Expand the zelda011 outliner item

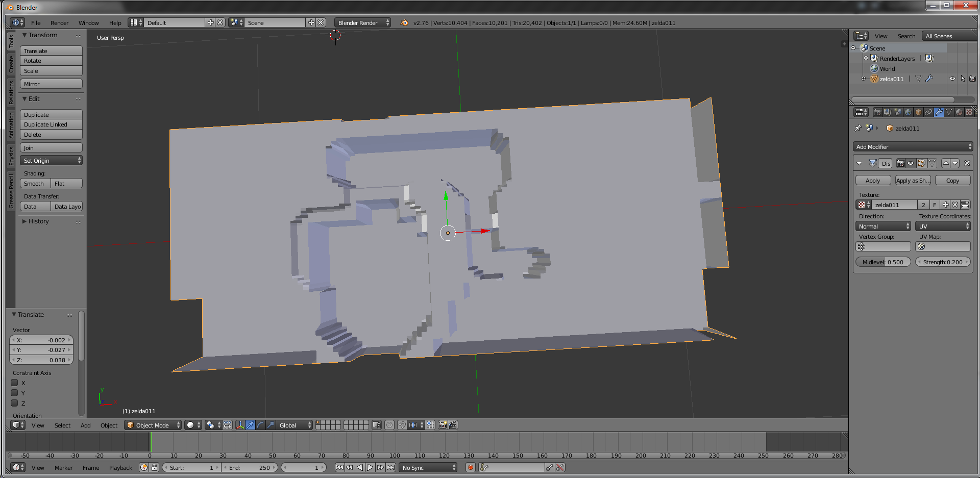click(863, 79)
